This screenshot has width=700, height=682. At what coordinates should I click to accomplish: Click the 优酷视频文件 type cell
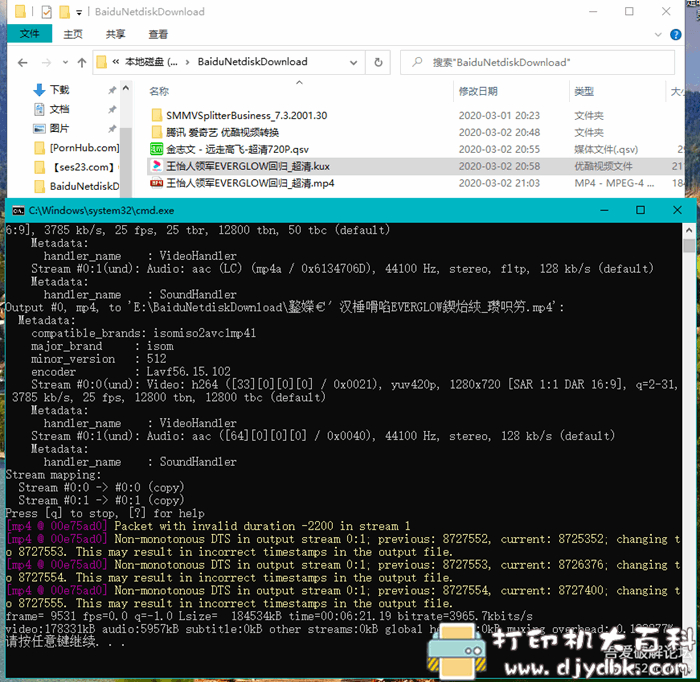[603, 166]
